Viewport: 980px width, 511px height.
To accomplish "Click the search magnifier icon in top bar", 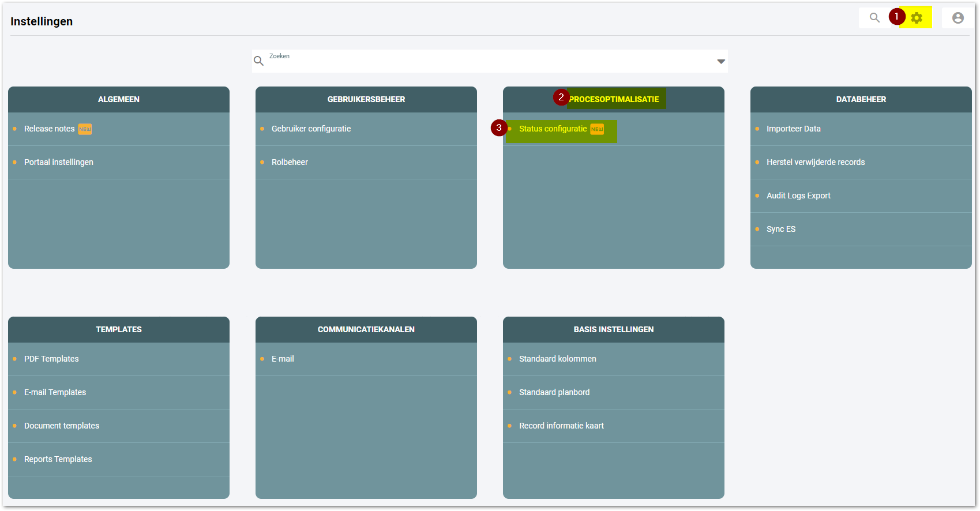I will pyautogui.click(x=874, y=18).
